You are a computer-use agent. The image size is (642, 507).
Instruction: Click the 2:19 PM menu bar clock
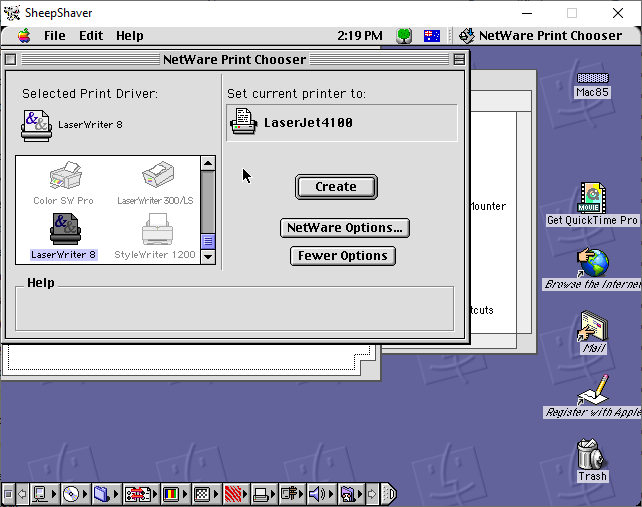[360, 36]
